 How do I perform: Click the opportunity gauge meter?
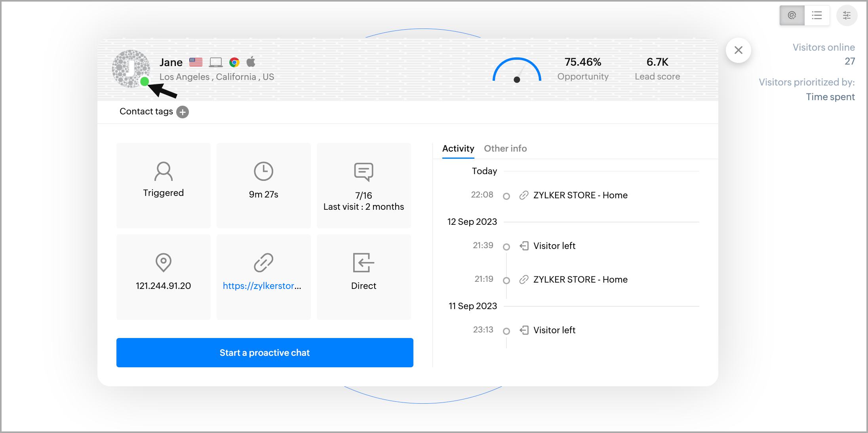coord(516,70)
